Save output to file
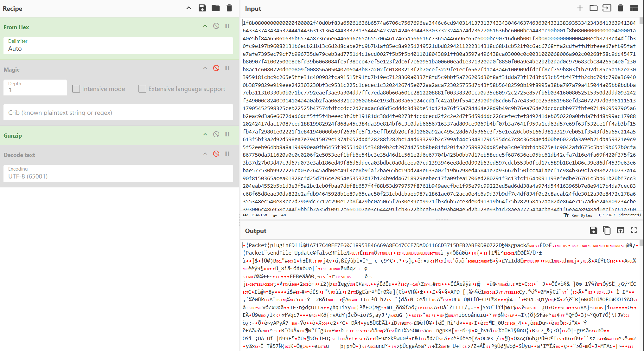The height and width of the screenshot is (351, 644). (593, 231)
